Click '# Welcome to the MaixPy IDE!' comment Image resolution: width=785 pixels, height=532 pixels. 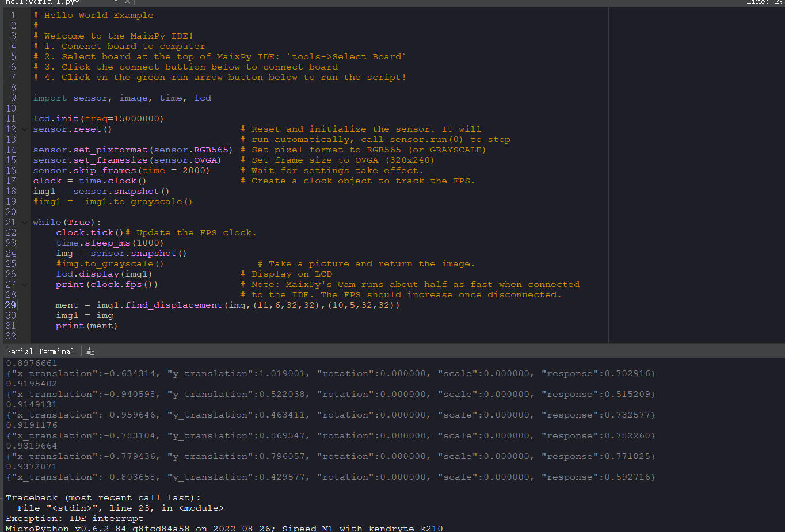coord(113,36)
